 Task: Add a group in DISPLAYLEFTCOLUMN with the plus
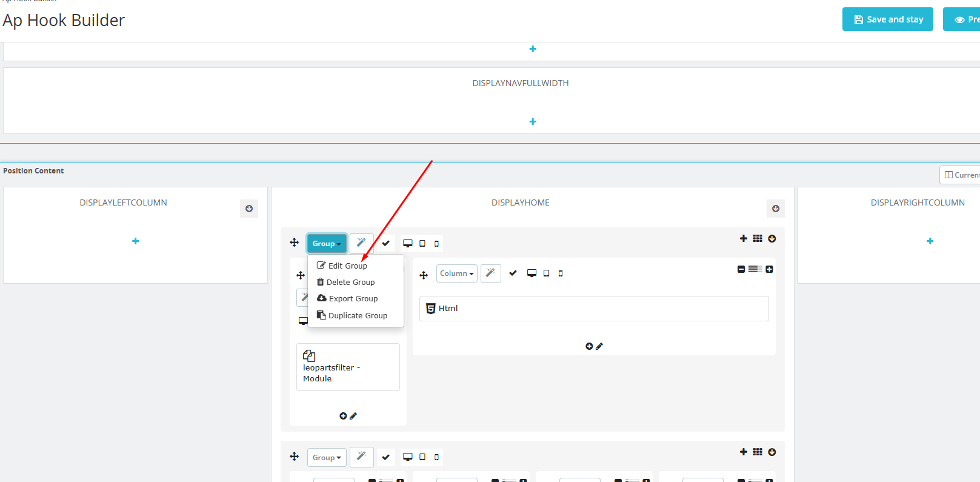tap(135, 241)
